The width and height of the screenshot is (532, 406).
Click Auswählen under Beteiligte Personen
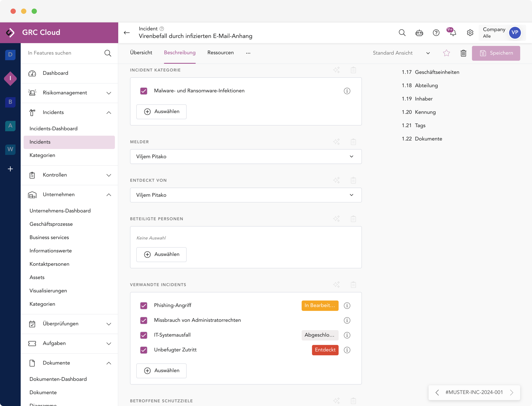(x=161, y=254)
